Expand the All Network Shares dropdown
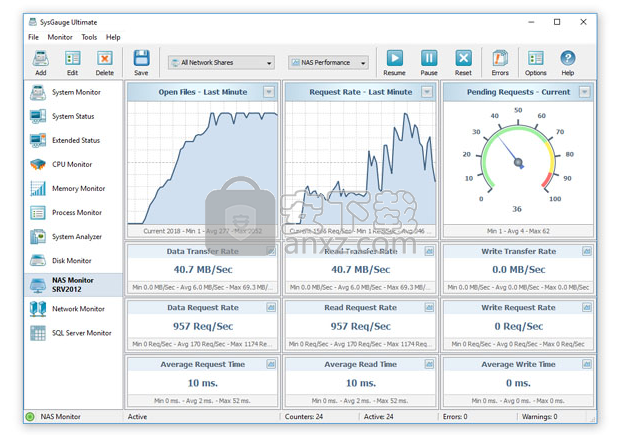This screenshot has width=626, height=435. (222, 63)
